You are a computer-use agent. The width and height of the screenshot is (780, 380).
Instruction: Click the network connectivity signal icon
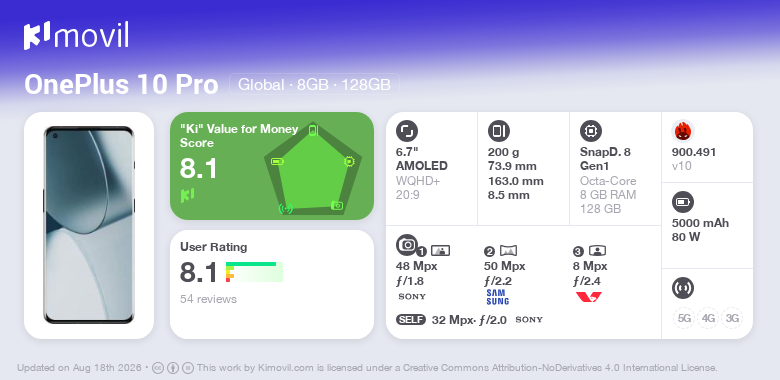coord(682,288)
